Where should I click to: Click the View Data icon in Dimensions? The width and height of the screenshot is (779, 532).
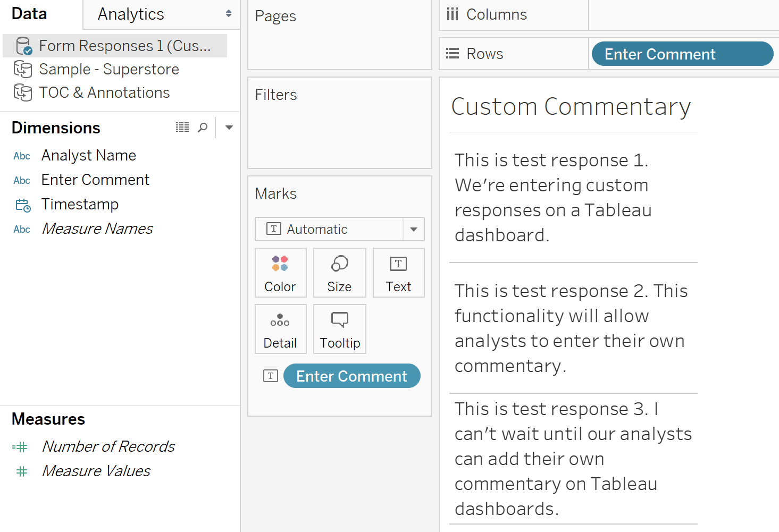[182, 127]
